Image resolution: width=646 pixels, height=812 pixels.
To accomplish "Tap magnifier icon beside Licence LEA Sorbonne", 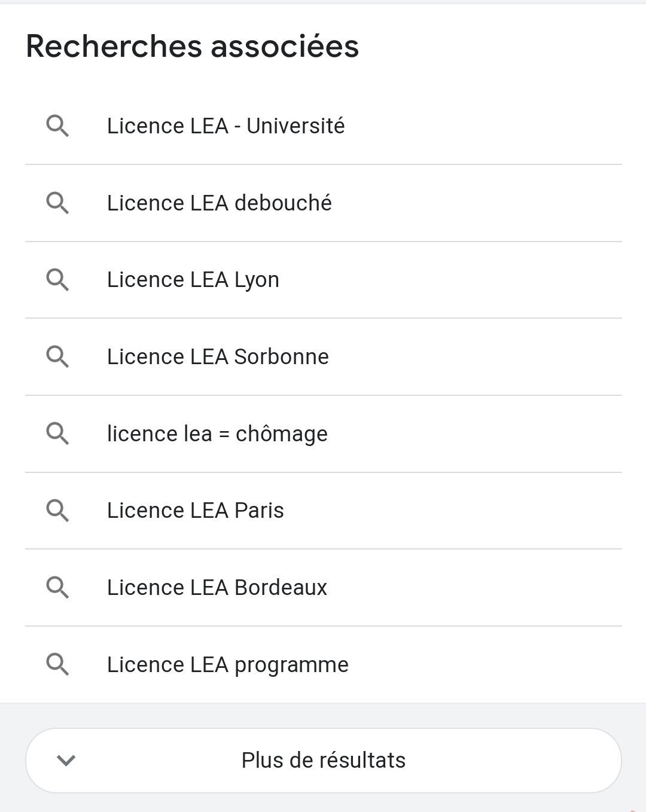I will [57, 357].
